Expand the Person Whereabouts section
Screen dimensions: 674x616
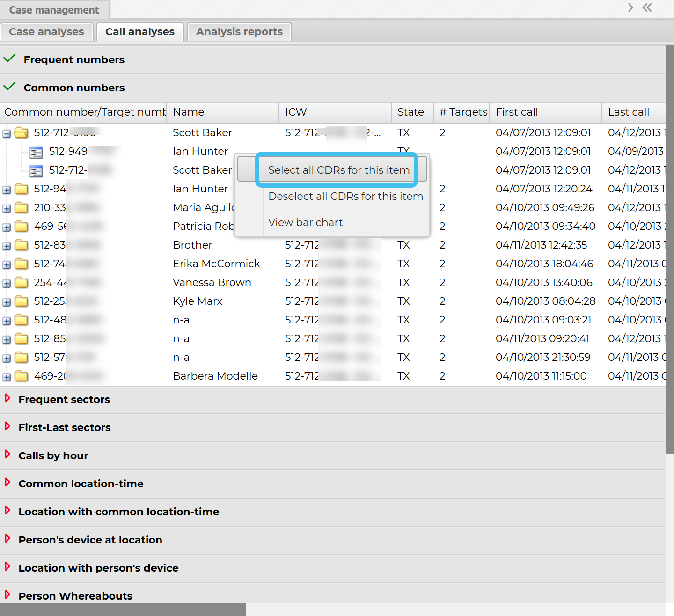click(x=7, y=595)
